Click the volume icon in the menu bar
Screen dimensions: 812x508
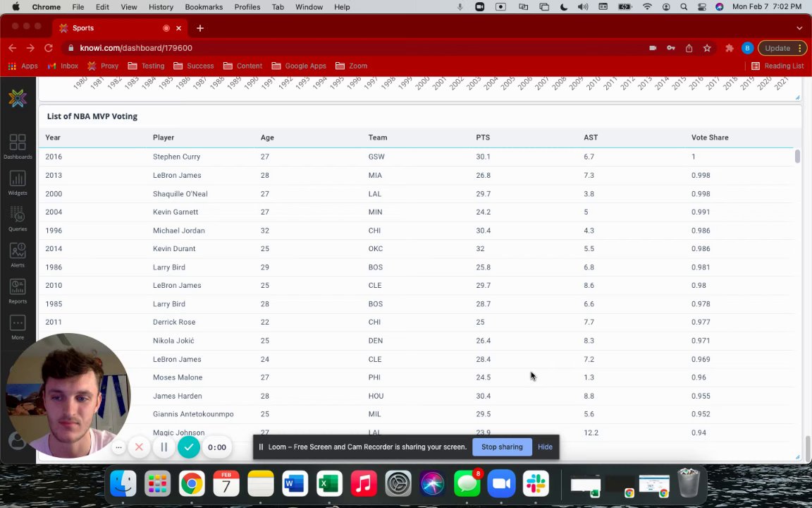tap(583, 7)
